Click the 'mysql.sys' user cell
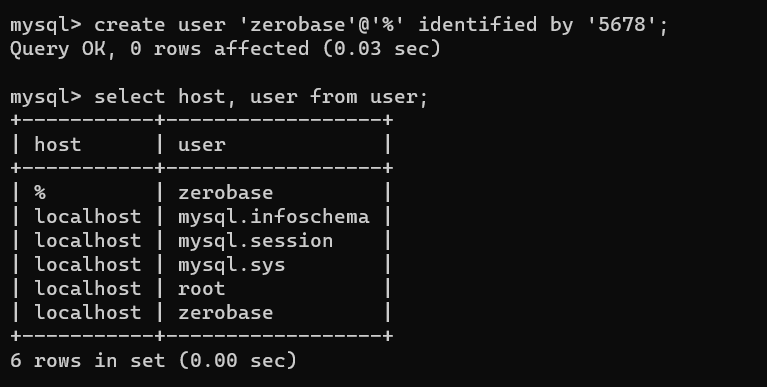 coord(231,265)
